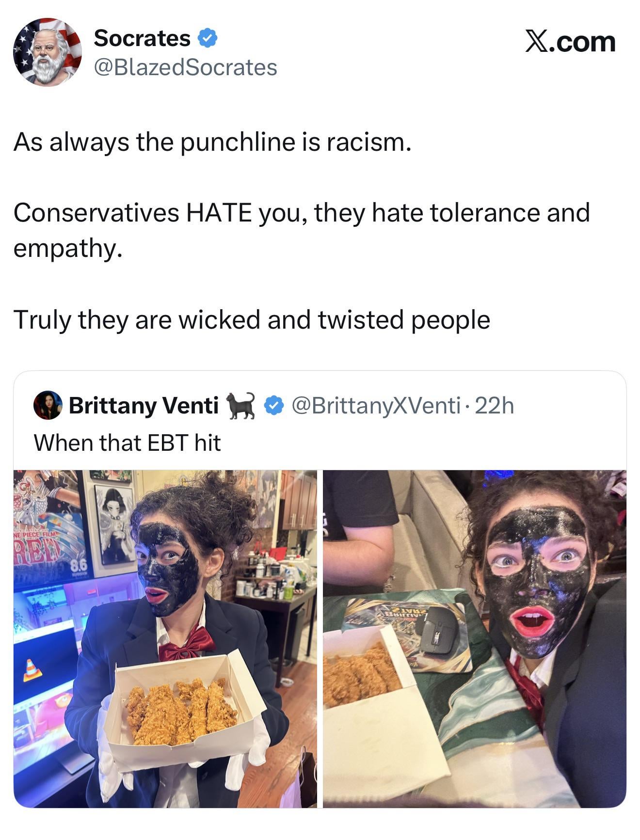640x840 pixels.
Task: Click the computer mouse in right photo
Action: click(439, 629)
